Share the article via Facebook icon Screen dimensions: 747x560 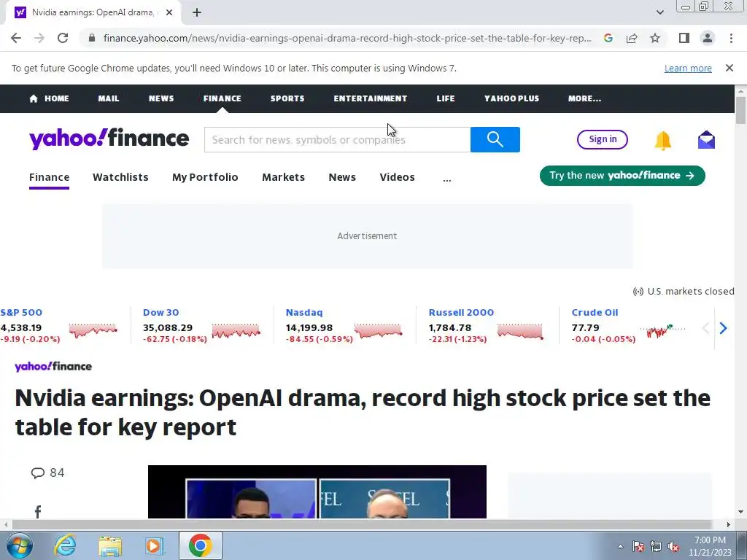click(38, 511)
